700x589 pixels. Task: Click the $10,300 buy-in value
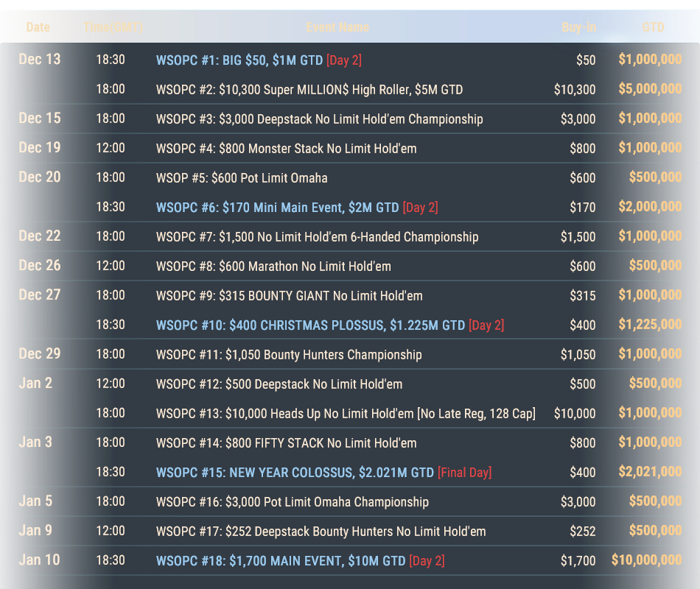(x=575, y=89)
